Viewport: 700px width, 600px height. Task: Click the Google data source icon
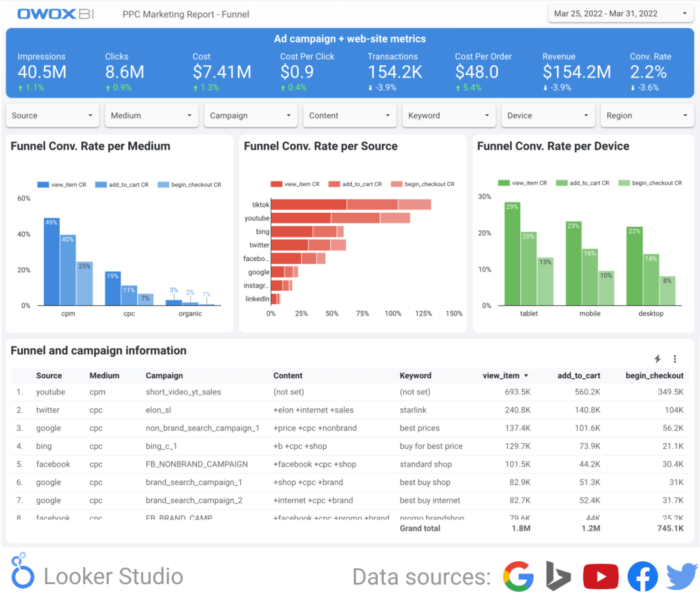(518, 577)
